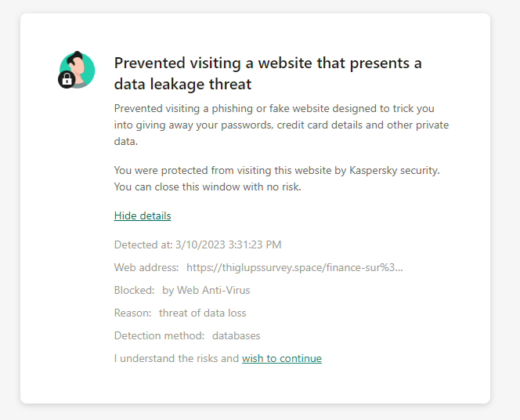Click the 'Prevented visiting' heading first line
The width and height of the screenshot is (520, 420).
click(x=268, y=63)
